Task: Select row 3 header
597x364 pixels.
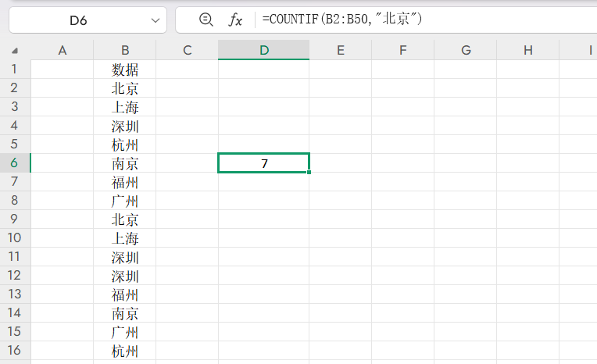Action: pyautogui.click(x=15, y=106)
